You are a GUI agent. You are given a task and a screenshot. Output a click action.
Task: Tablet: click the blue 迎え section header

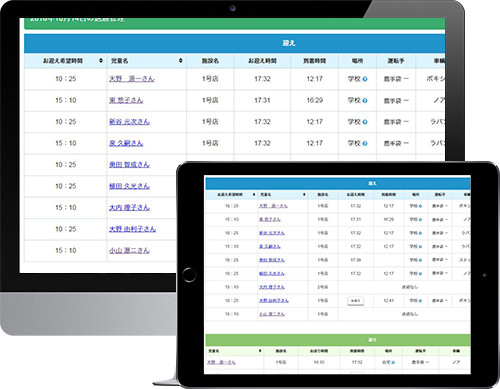[x=338, y=184]
